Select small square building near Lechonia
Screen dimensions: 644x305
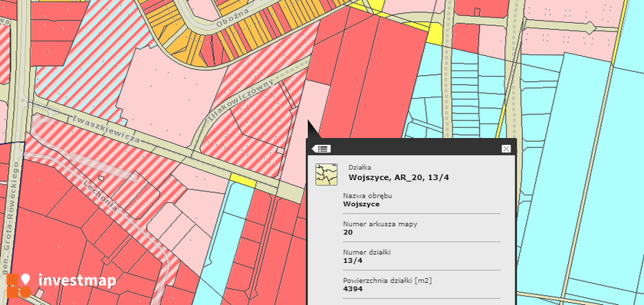(101, 178)
